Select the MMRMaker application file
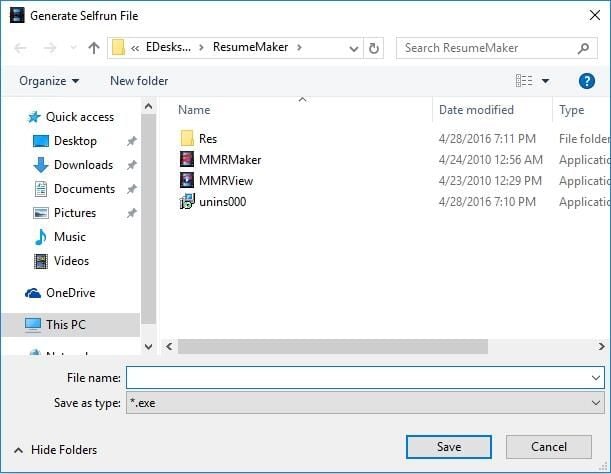The width and height of the screenshot is (611, 474). coord(230,160)
